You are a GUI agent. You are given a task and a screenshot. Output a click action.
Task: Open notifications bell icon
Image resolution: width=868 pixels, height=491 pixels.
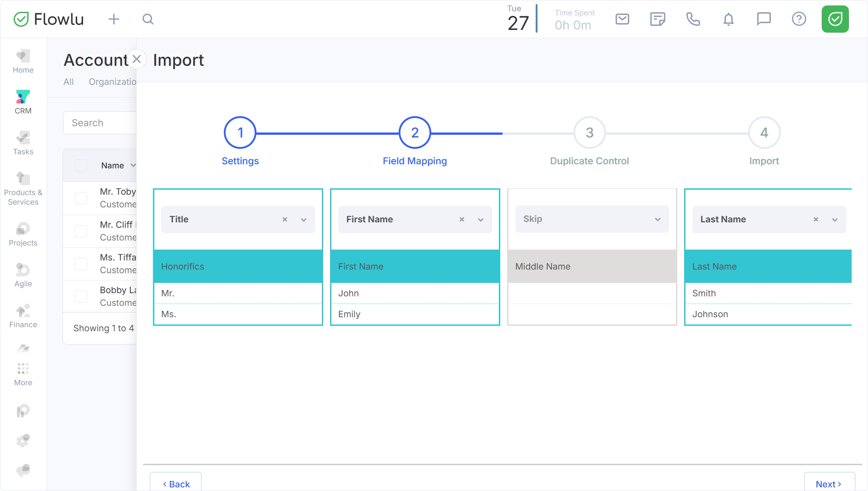(728, 19)
